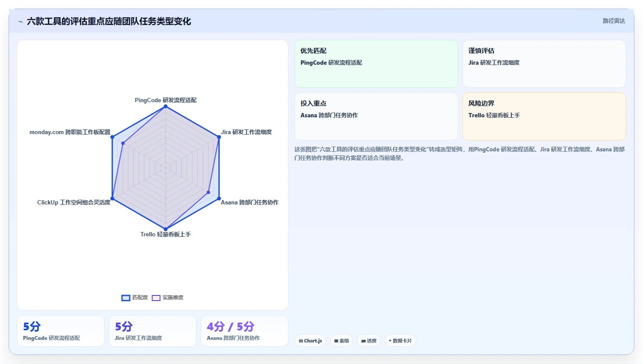643x364 pixels.
Task: Click the 数据卡片 tag chip
Action: [x=400, y=341]
